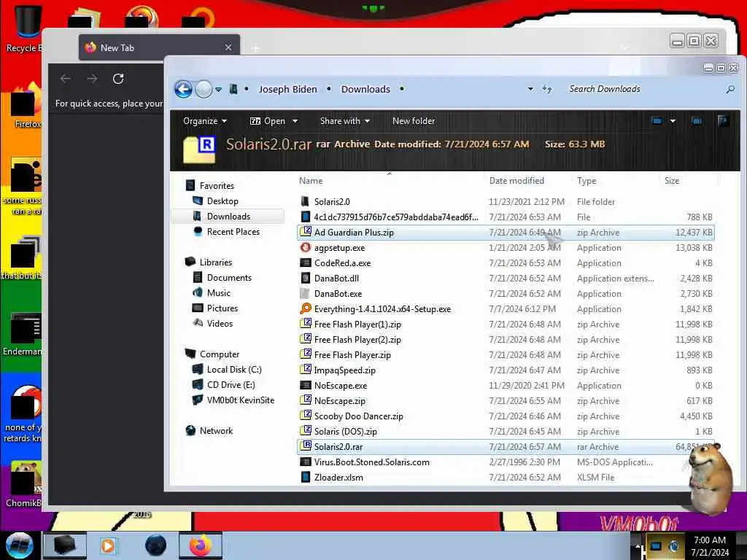Open Music library
The height and width of the screenshot is (560, 747).
coord(219,293)
